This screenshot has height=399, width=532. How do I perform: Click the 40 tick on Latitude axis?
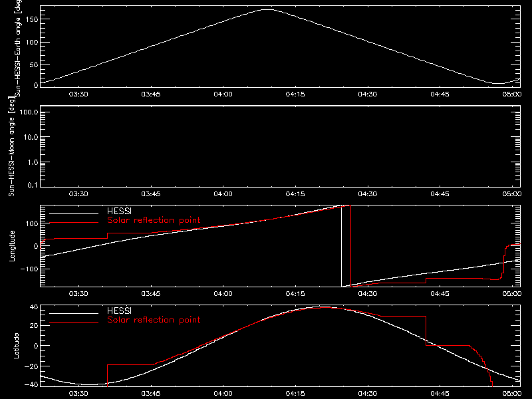pos(34,307)
